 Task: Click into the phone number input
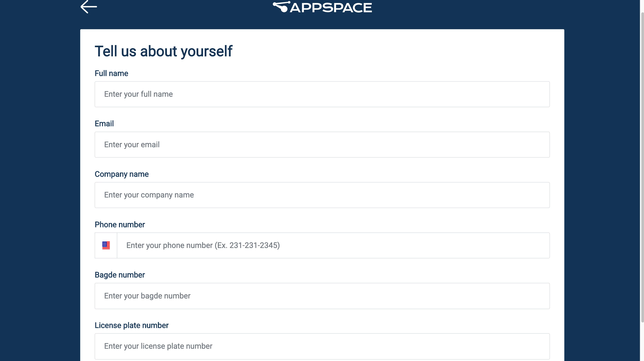click(333, 245)
